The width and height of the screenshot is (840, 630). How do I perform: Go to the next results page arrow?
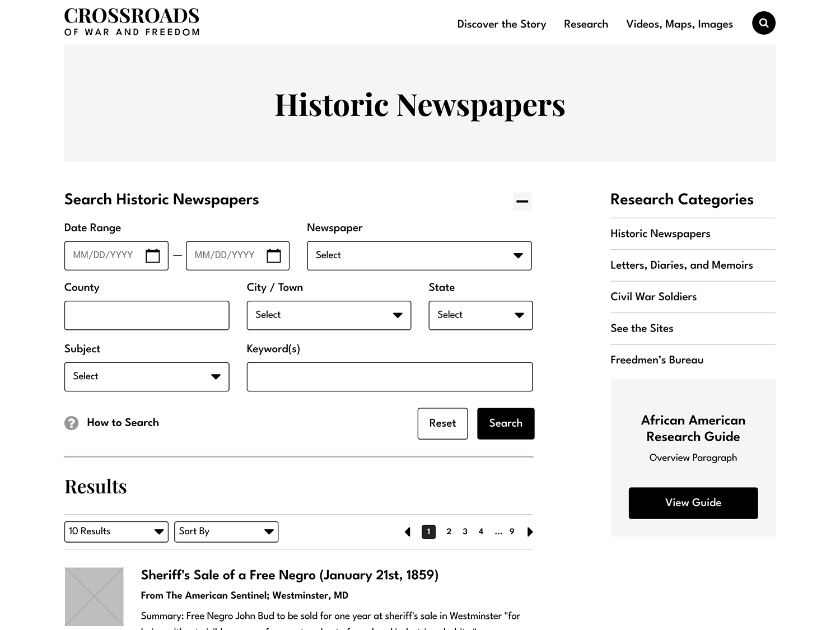[x=530, y=532]
